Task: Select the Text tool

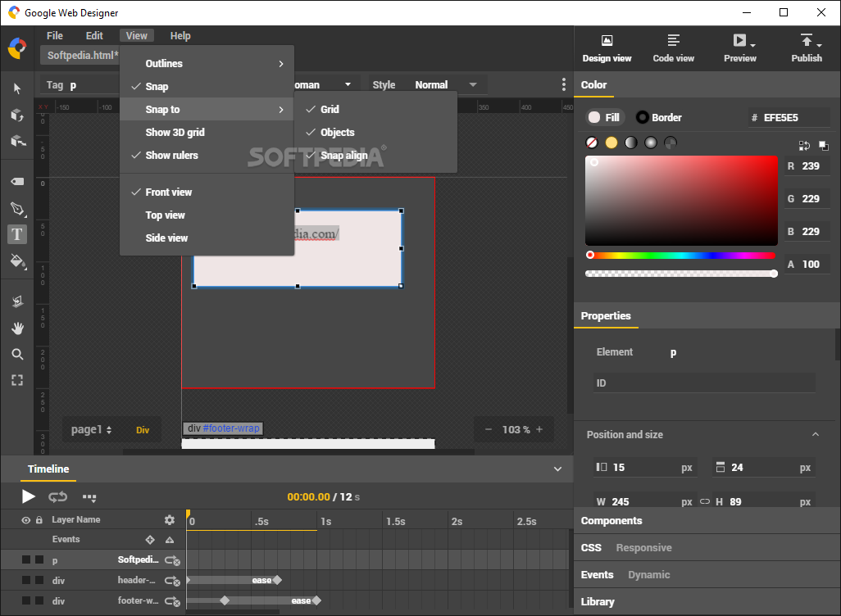Action: click(17, 234)
